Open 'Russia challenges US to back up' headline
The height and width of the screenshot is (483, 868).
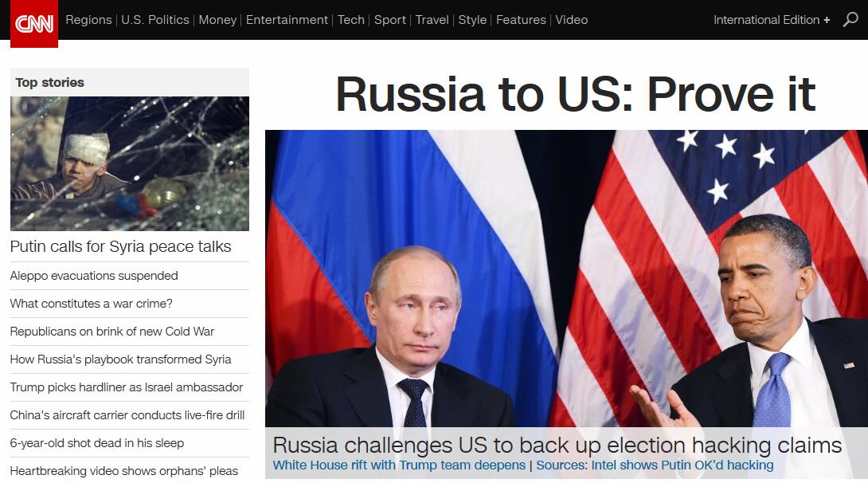click(557, 445)
